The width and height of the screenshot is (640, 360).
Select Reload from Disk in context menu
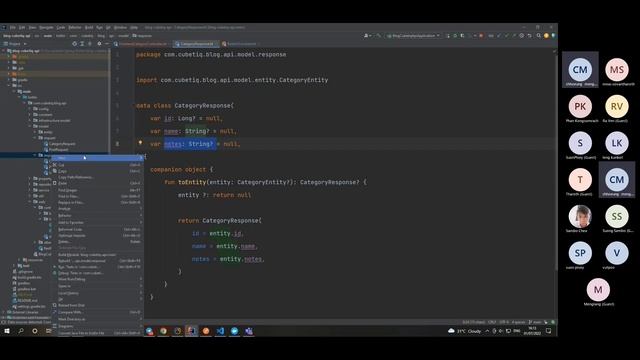click(98, 305)
